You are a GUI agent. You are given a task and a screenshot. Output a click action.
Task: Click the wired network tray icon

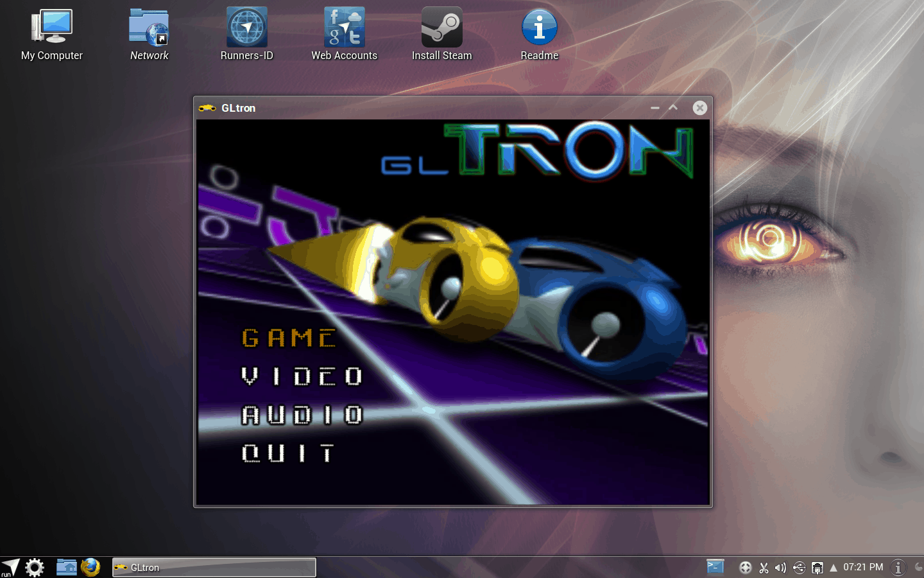817,568
